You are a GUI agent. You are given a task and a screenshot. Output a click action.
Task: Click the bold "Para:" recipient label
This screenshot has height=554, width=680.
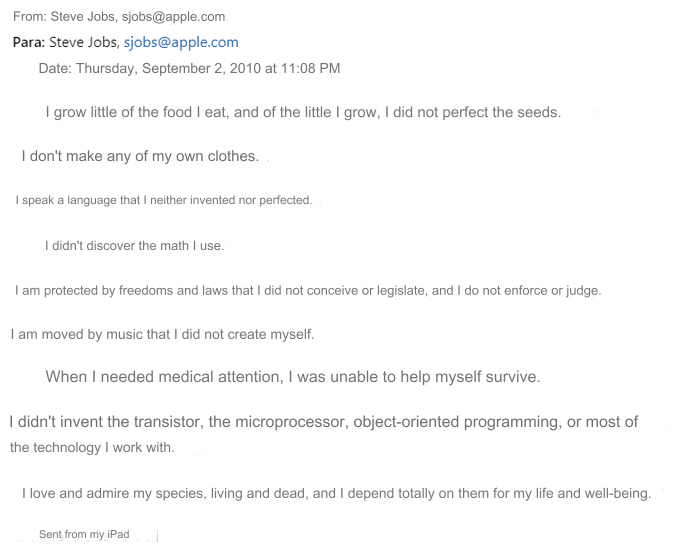[29, 42]
